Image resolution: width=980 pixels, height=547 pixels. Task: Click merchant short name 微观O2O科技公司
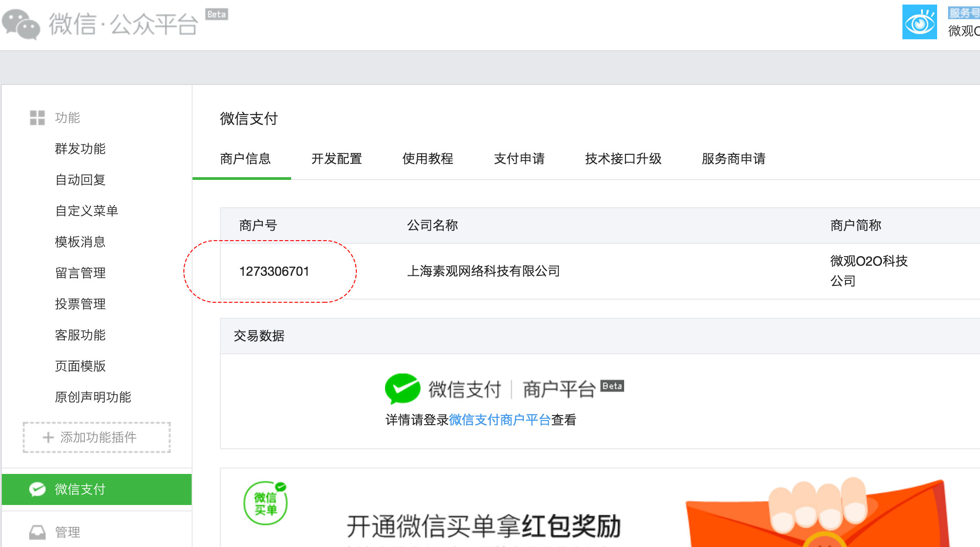coord(869,271)
